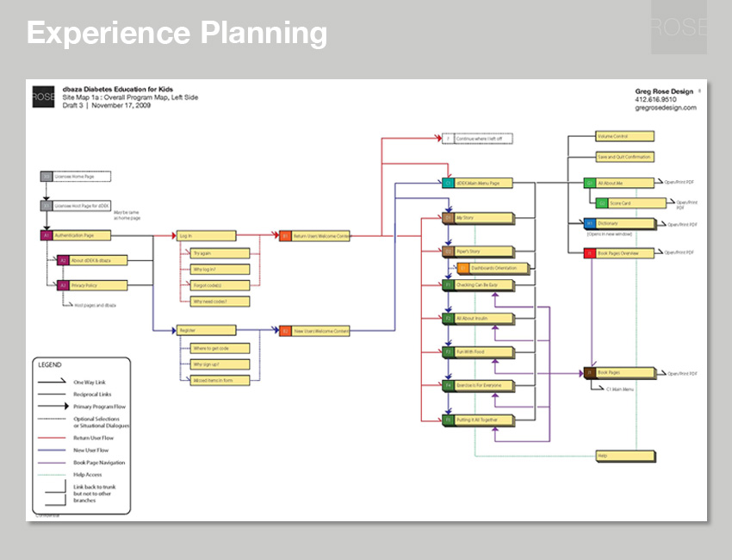Select the orange B1 code square
The image size is (732, 560).
tap(285, 236)
